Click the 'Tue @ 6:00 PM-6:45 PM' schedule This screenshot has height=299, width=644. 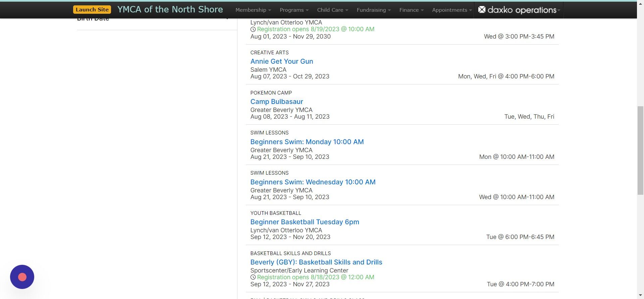[520, 237]
